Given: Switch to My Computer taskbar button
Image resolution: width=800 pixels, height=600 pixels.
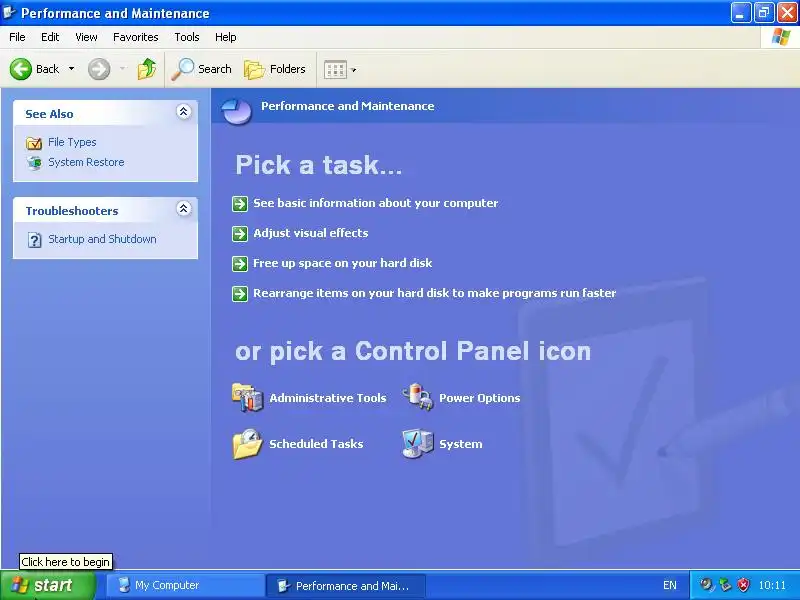Looking at the screenshot, I should [186, 585].
